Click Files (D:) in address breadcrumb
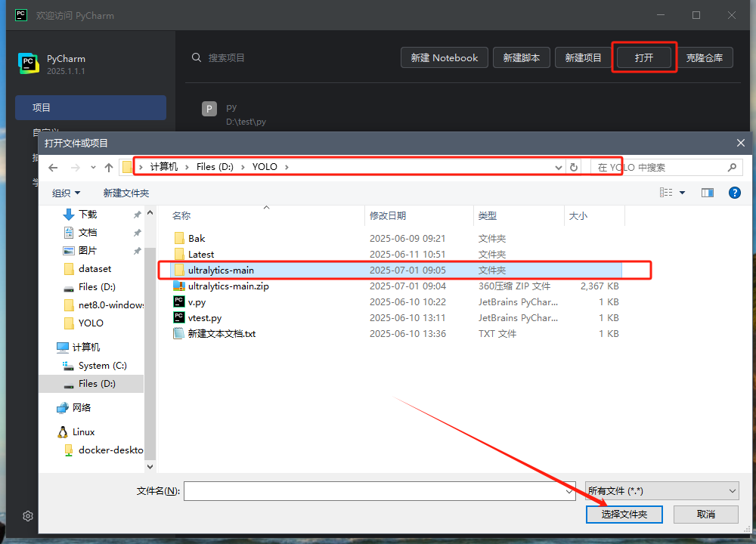 point(215,167)
